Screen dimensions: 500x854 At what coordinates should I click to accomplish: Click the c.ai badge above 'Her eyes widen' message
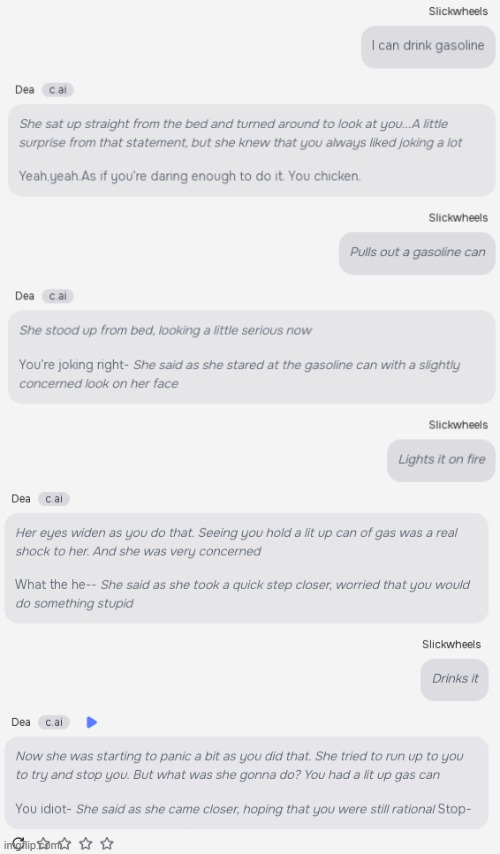pos(54,498)
